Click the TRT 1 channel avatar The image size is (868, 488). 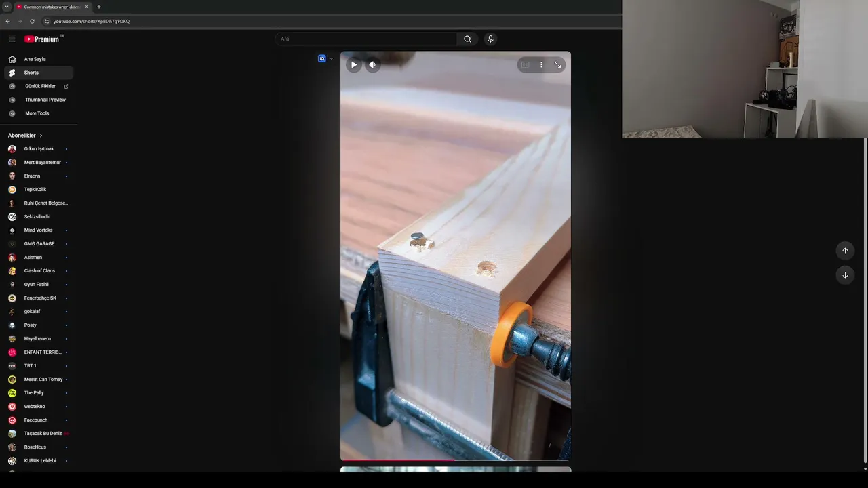pos(12,366)
